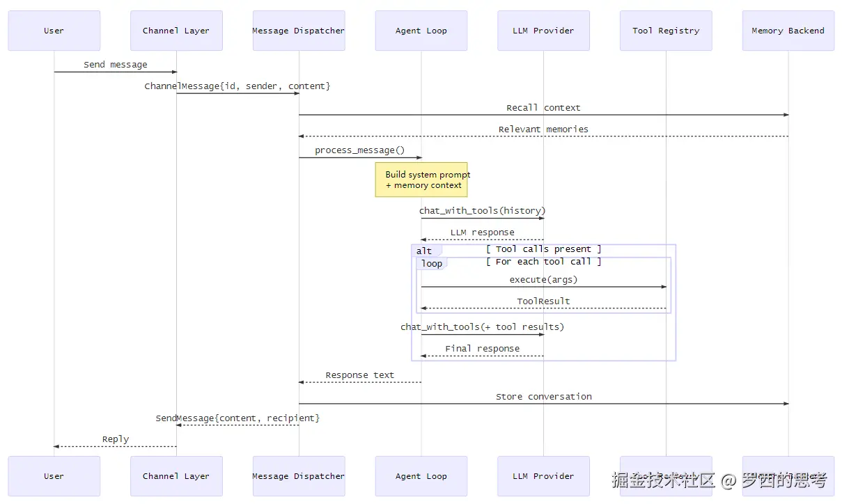Select the 'process_message()' call label

pyautogui.click(x=360, y=150)
